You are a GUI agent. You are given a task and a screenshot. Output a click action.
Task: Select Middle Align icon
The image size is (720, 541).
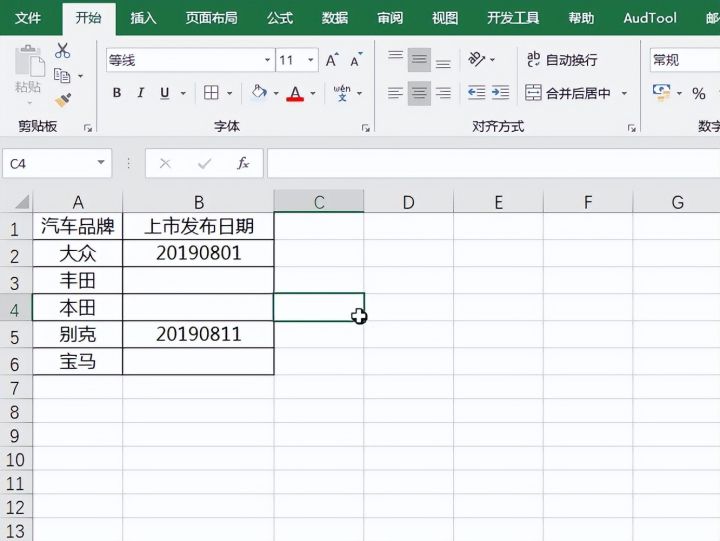click(419, 60)
